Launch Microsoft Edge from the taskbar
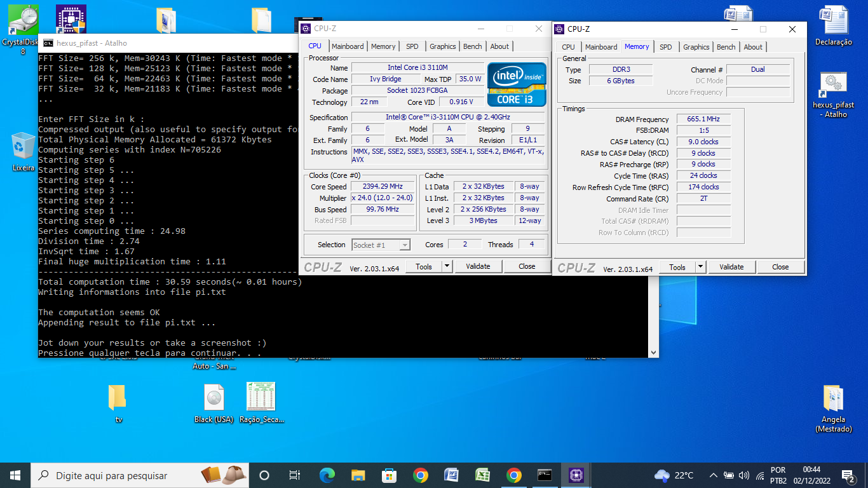 pyautogui.click(x=327, y=475)
